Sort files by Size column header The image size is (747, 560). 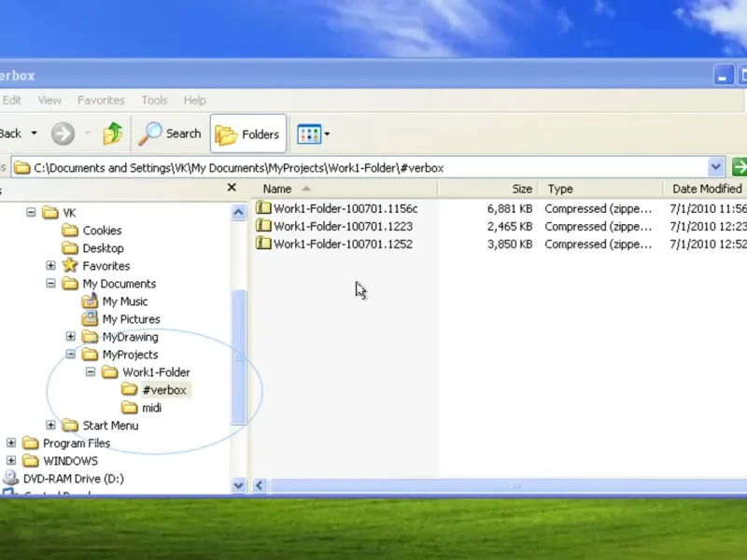point(522,189)
